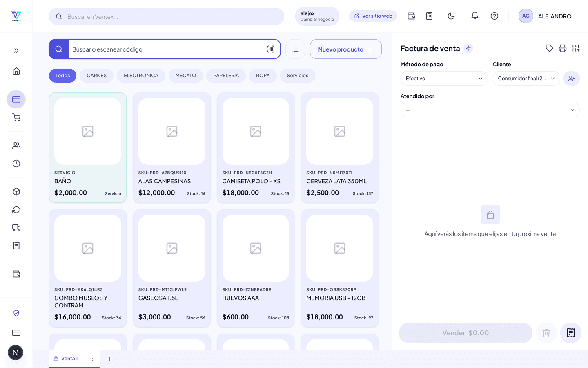Open the ALEJANDRO user profile

pyautogui.click(x=545, y=16)
